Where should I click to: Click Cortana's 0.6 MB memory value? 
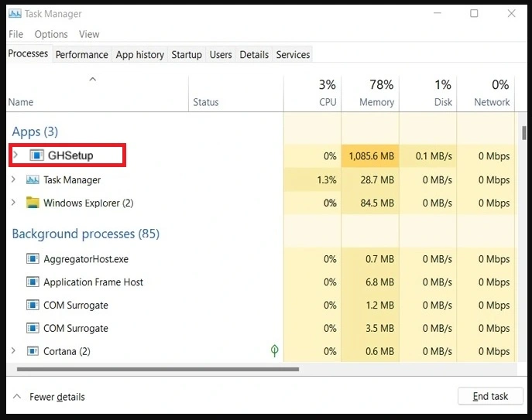pyautogui.click(x=379, y=351)
